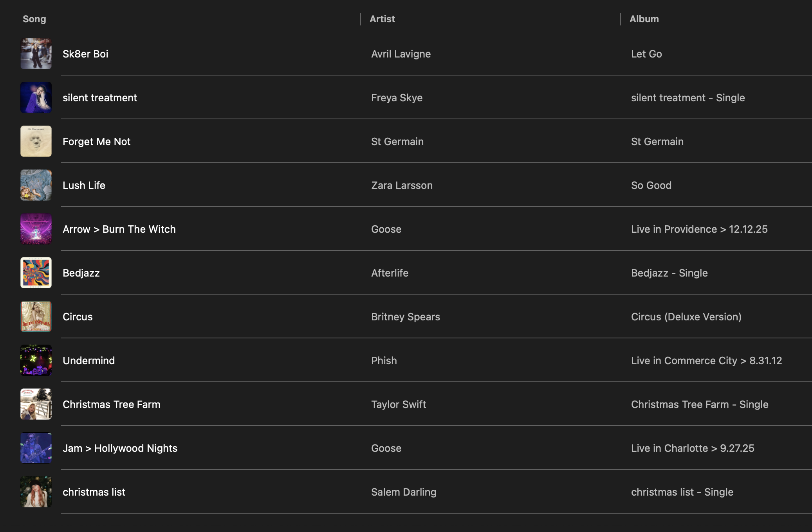Click the silent treatment album cover
Image resolution: width=812 pixels, height=532 pixels.
point(36,97)
